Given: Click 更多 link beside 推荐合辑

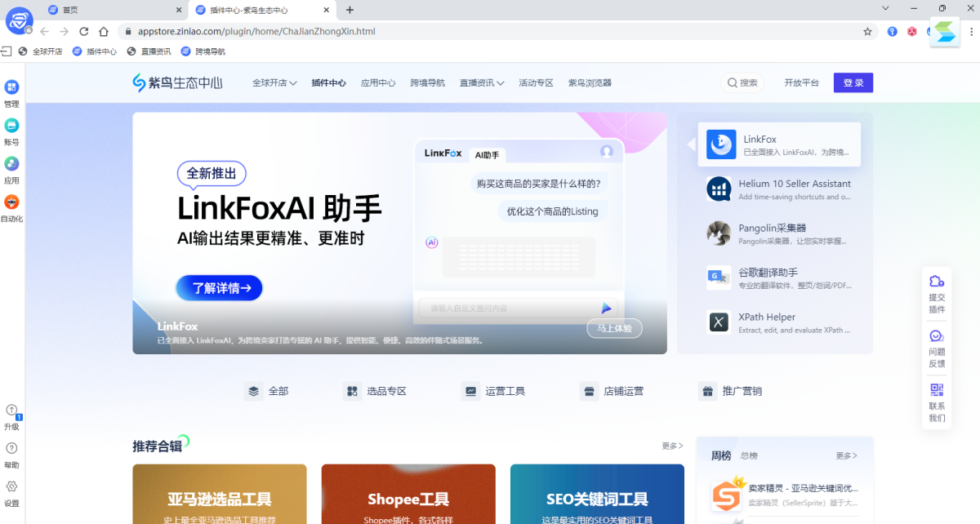Looking at the screenshot, I should 672,446.
